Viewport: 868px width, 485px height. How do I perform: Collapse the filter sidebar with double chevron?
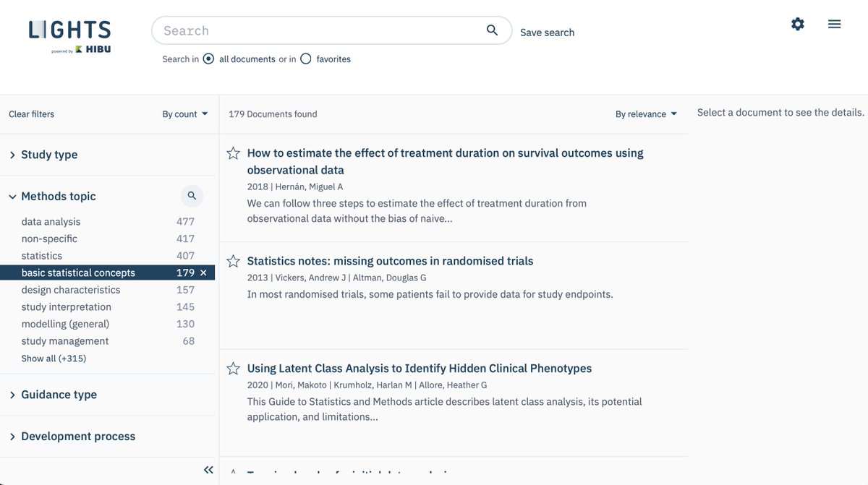pos(208,470)
